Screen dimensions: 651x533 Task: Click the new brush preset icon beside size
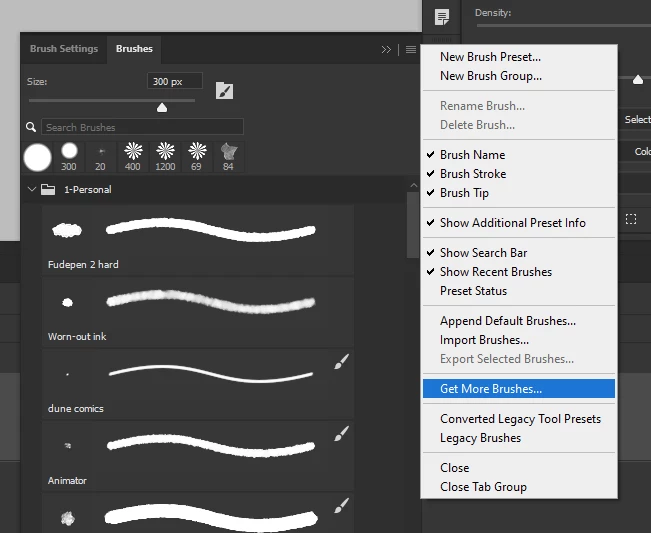click(x=224, y=90)
